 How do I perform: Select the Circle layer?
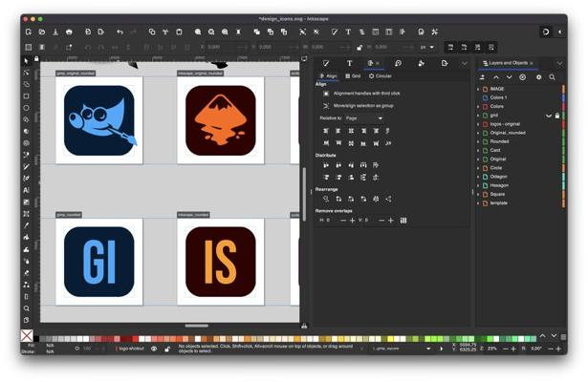click(496, 168)
